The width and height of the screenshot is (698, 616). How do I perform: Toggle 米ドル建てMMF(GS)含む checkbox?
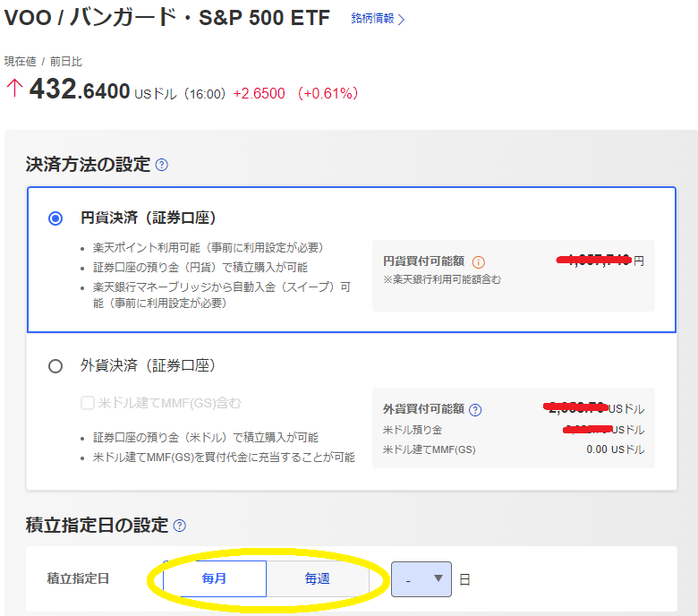88,403
